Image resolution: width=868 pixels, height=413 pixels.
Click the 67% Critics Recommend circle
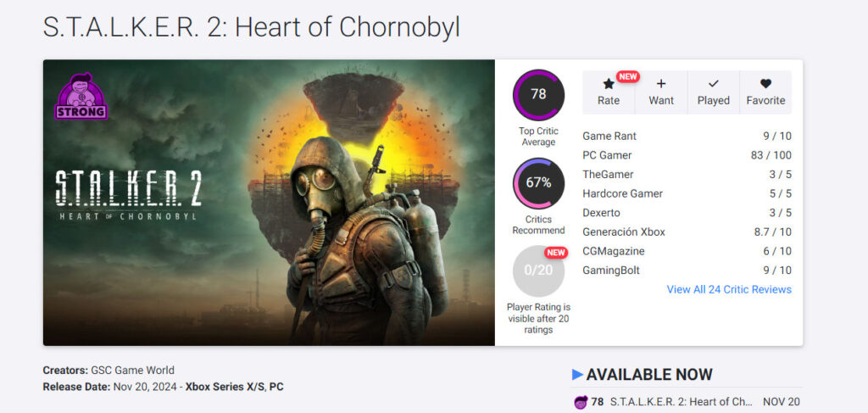pyautogui.click(x=538, y=182)
